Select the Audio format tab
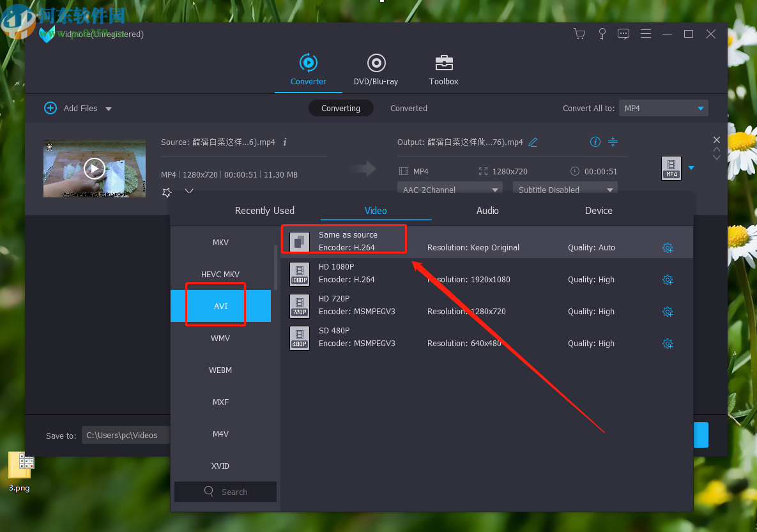 pyautogui.click(x=487, y=211)
